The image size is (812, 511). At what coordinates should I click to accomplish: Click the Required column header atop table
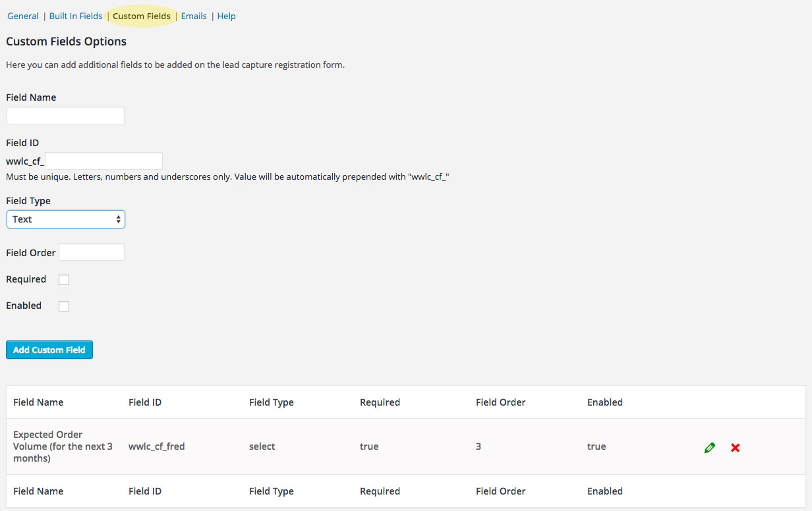(380, 402)
